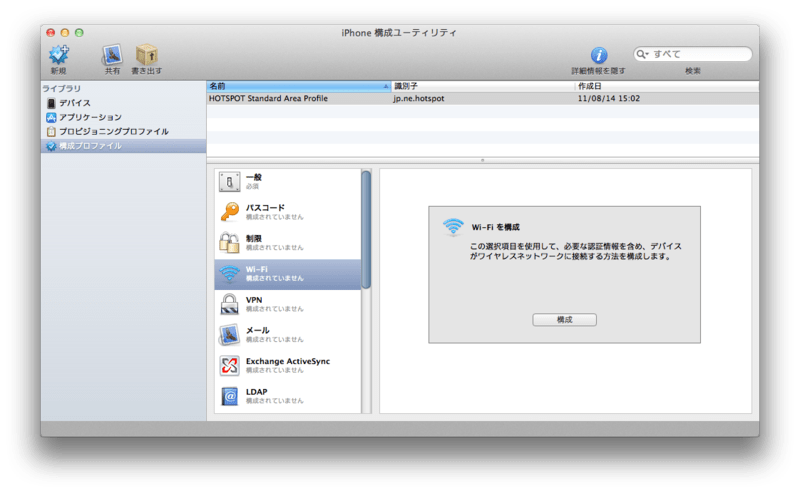Select the メール payload icon
The width and height of the screenshot is (800, 493).
pyautogui.click(x=229, y=334)
